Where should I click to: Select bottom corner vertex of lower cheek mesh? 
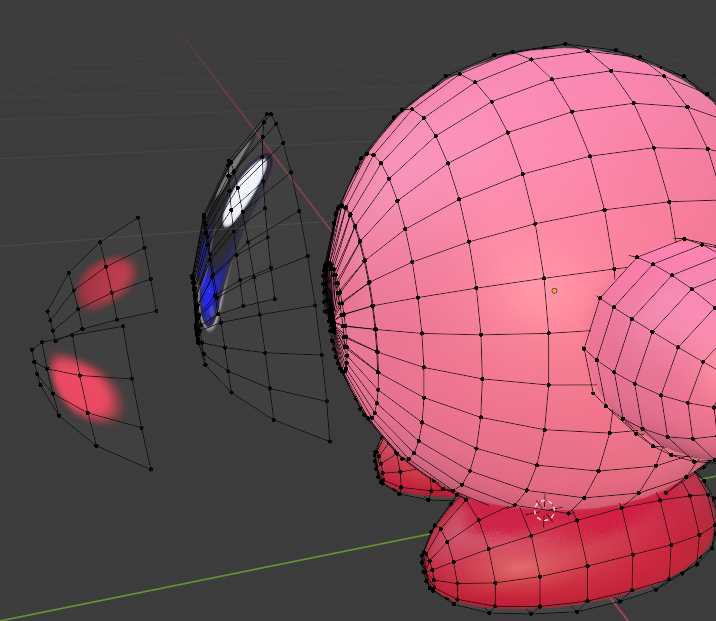(151, 468)
